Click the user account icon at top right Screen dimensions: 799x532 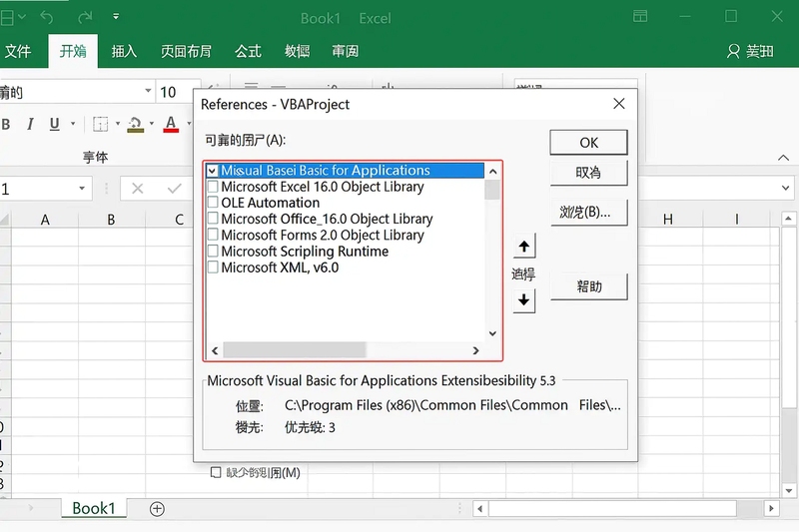(733, 51)
